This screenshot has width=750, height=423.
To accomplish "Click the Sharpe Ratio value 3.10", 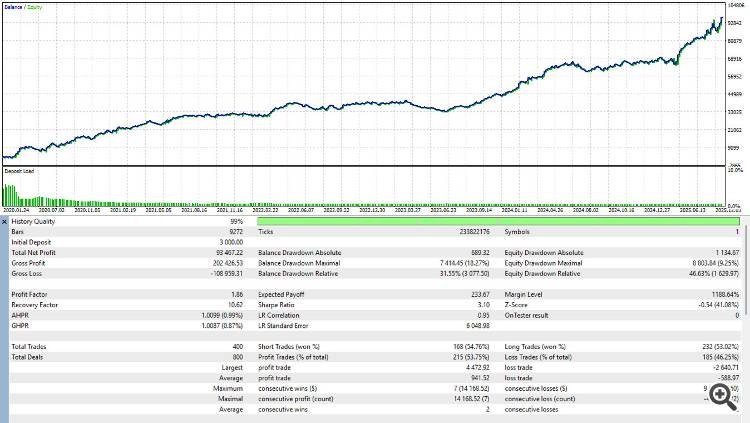I will [484, 305].
